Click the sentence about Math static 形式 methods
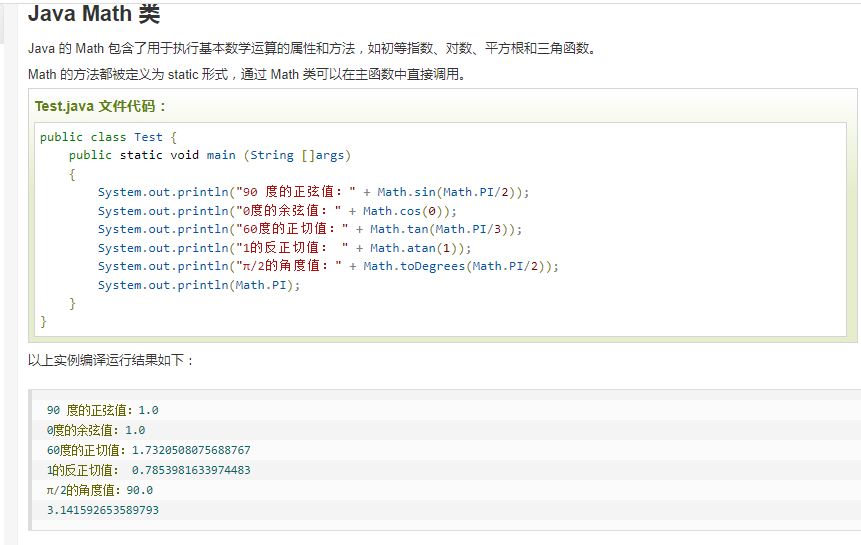 247,74
